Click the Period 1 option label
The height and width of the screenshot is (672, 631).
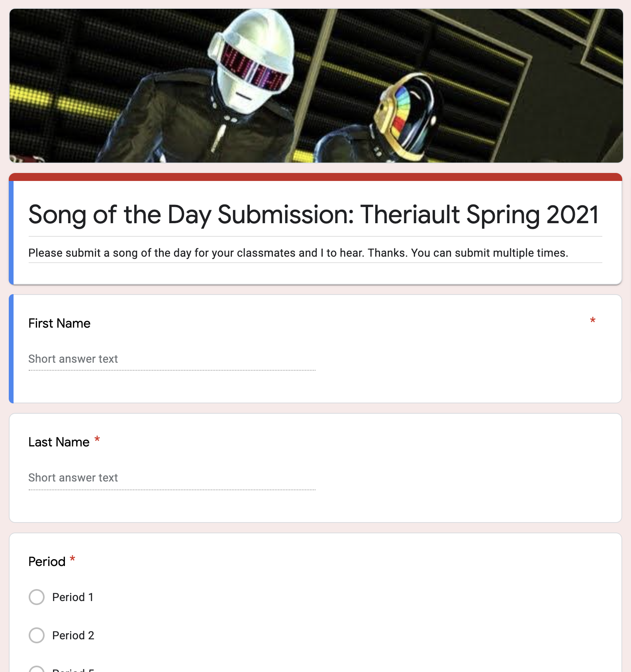73,597
